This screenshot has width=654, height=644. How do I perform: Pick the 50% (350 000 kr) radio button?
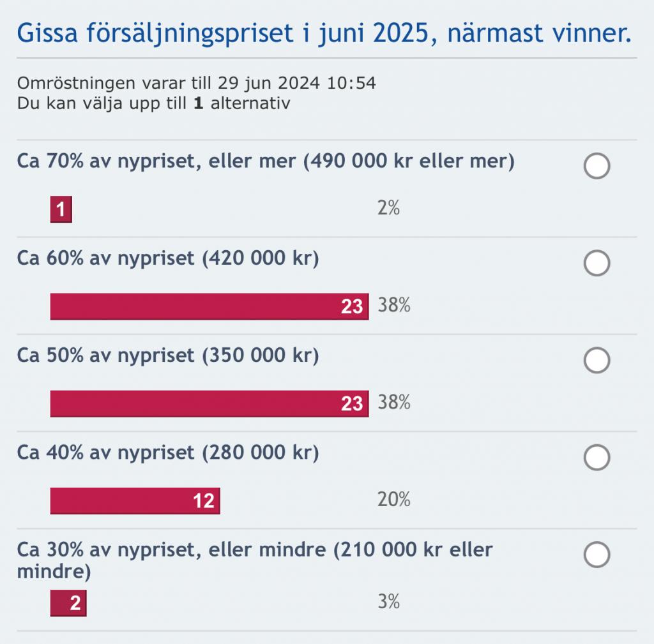[x=597, y=361]
